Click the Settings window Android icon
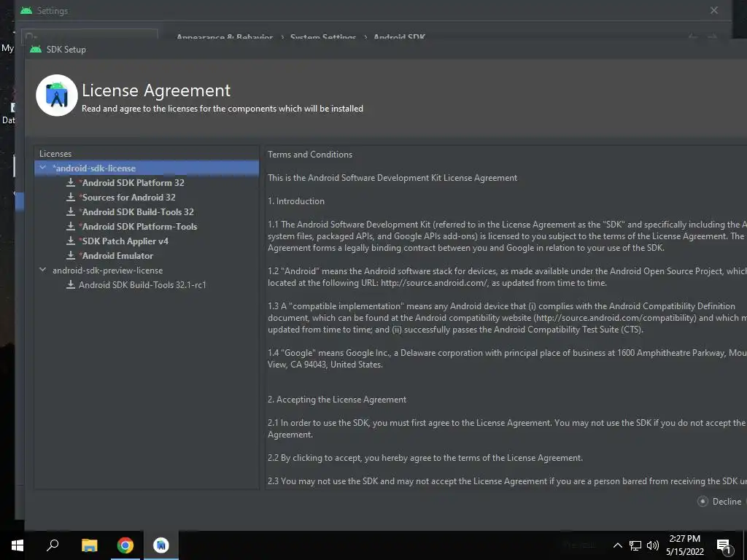The image size is (747, 560). 26,10
